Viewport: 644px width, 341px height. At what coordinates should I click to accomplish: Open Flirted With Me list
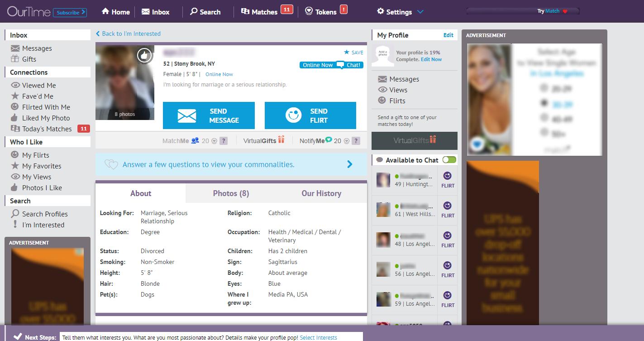[40, 107]
